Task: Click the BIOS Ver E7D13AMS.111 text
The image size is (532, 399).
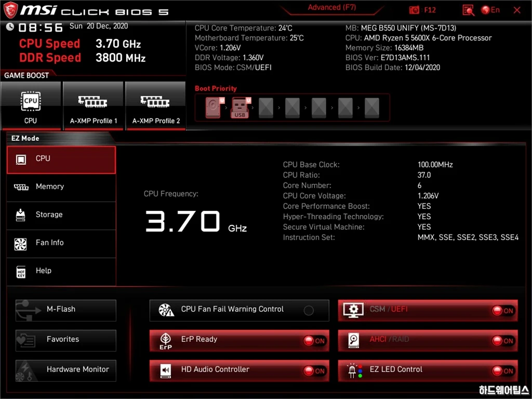Action: click(388, 58)
